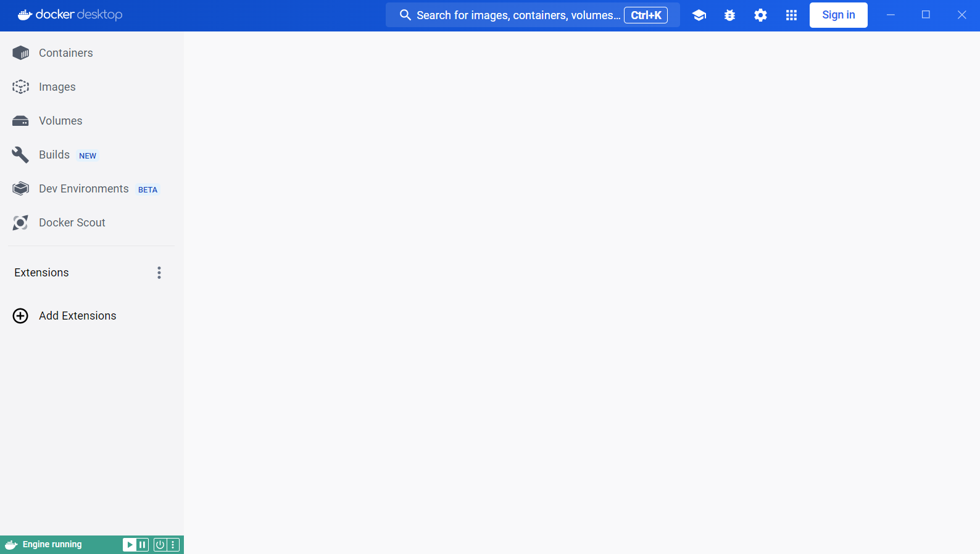Click the docker desktop title text
This screenshot has width=980, height=554.
pos(79,15)
